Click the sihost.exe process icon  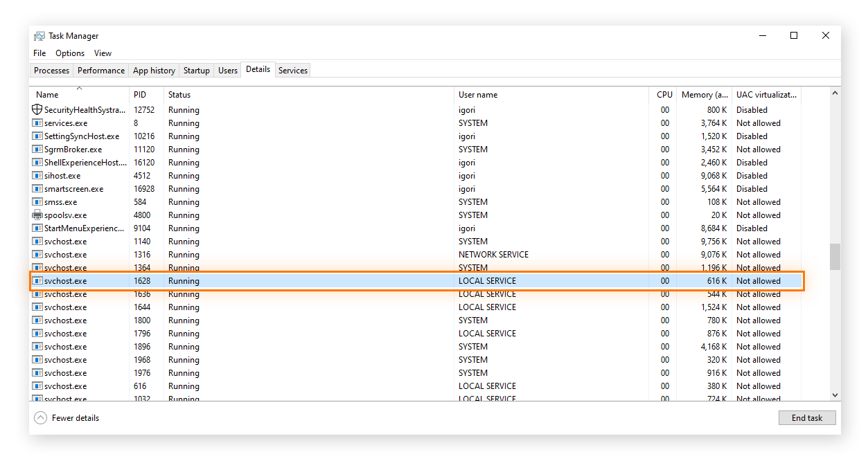(x=37, y=175)
